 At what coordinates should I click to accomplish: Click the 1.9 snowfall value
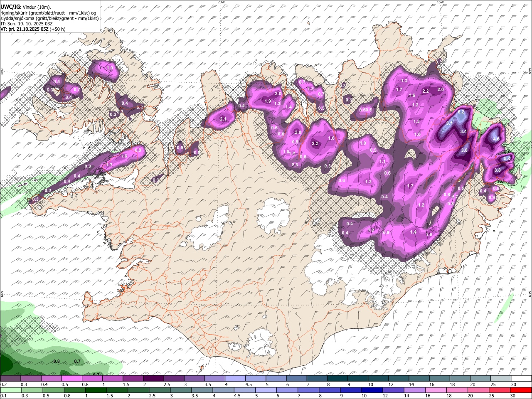[x=268, y=101]
